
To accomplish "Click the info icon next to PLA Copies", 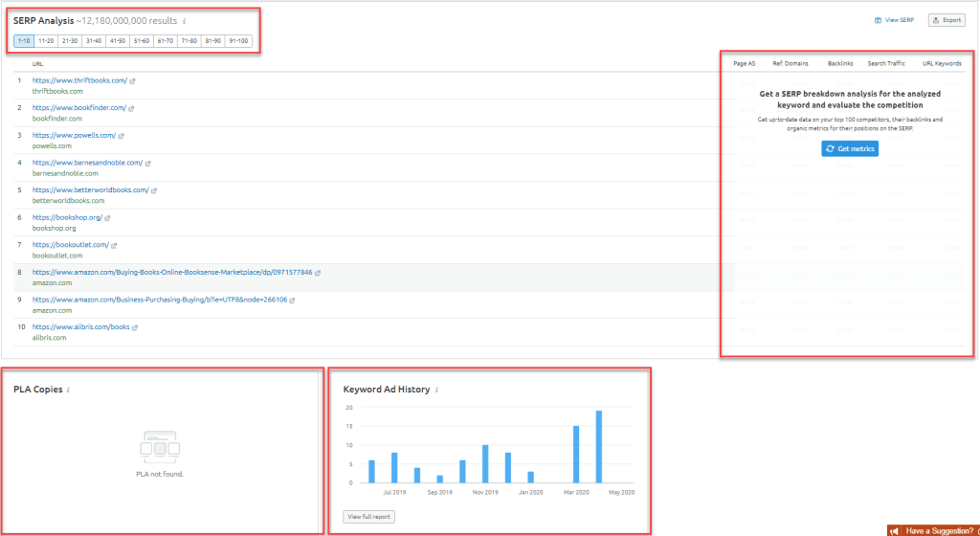I will point(69,391).
